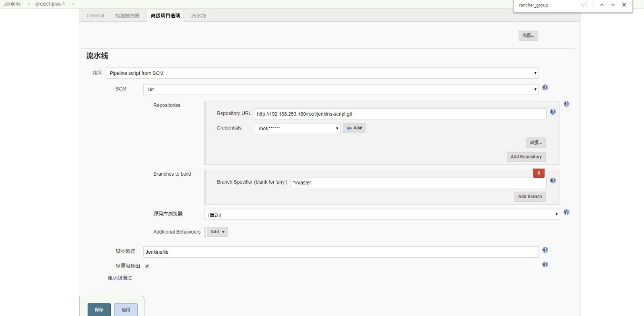Click the top 高级... button

pyautogui.click(x=528, y=35)
